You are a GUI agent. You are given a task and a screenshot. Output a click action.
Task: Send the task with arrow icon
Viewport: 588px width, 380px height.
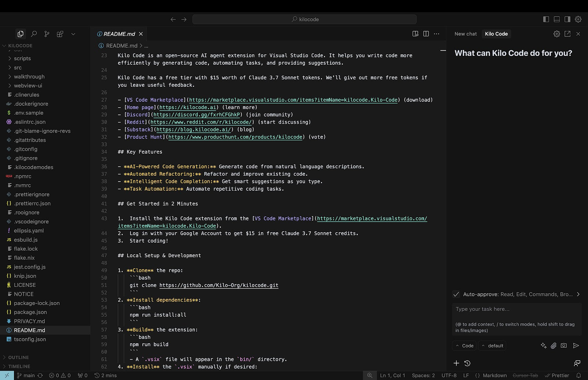(x=576, y=345)
